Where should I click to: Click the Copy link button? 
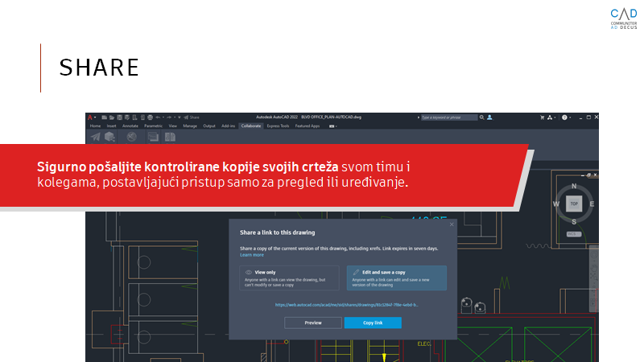(373, 323)
